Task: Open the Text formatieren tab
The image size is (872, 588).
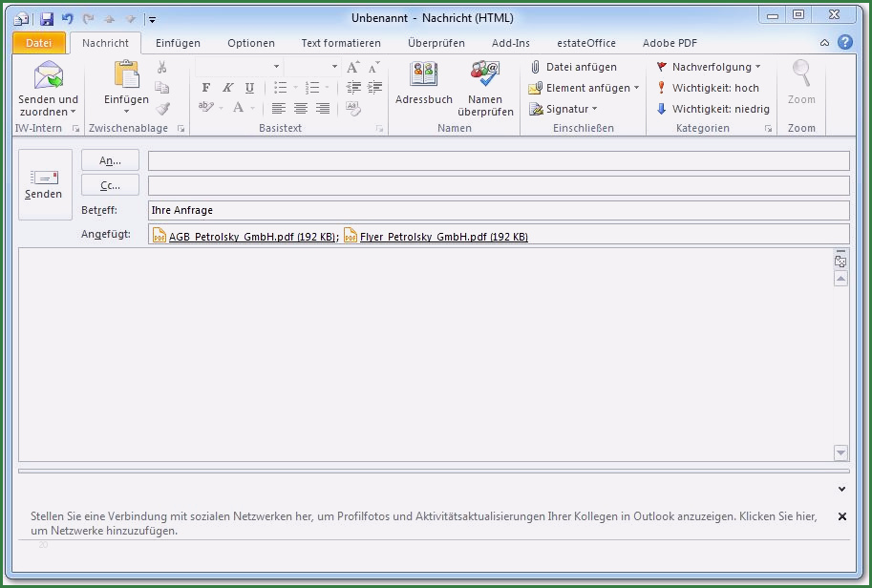Action: pos(341,43)
